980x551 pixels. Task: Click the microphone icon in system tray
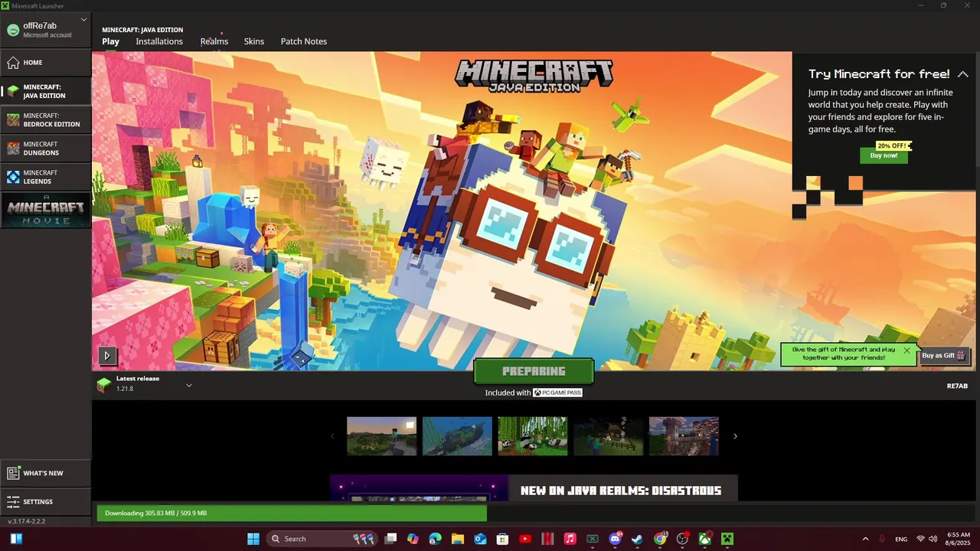coord(883,539)
